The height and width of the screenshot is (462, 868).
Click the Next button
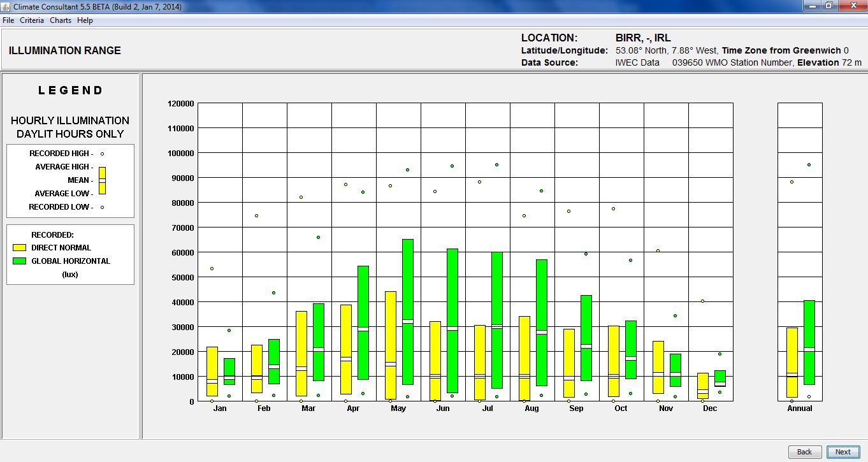pyautogui.click(x=843, y=452)
